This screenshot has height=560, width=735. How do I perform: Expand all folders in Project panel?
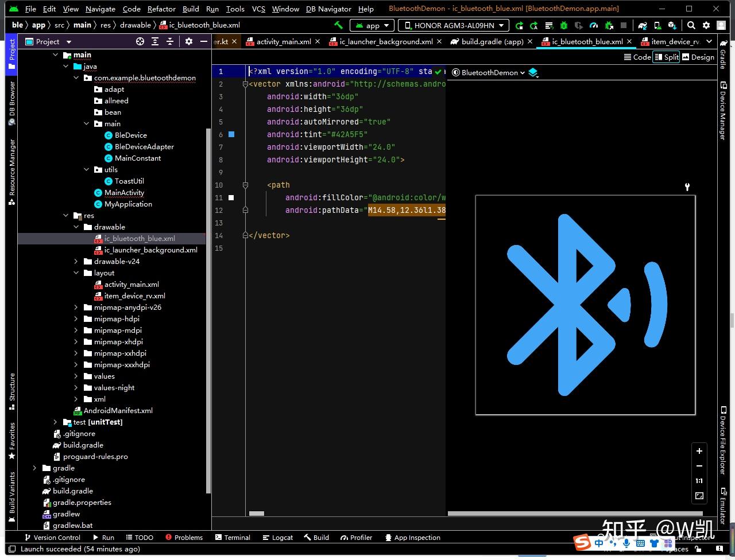point(155,41)
